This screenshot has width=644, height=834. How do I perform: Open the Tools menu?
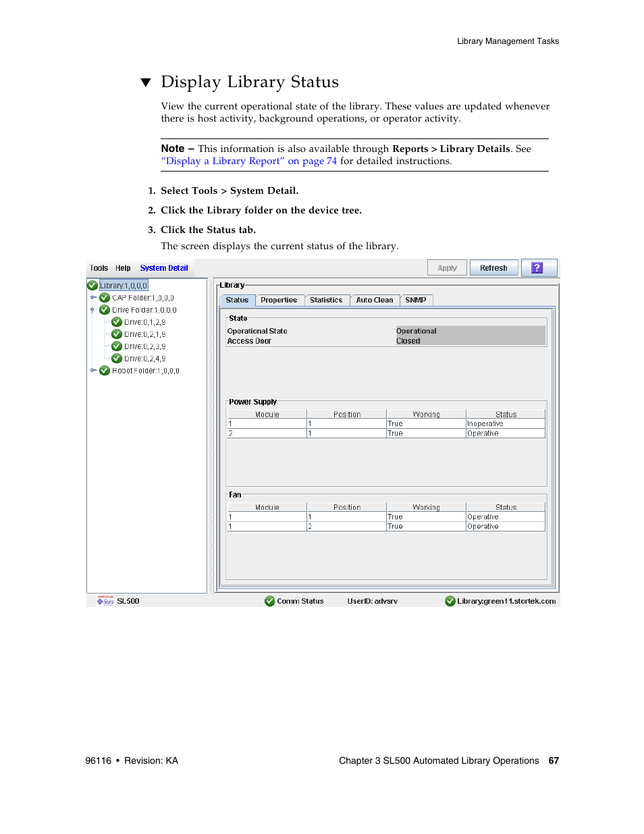[x=99, y=268]
